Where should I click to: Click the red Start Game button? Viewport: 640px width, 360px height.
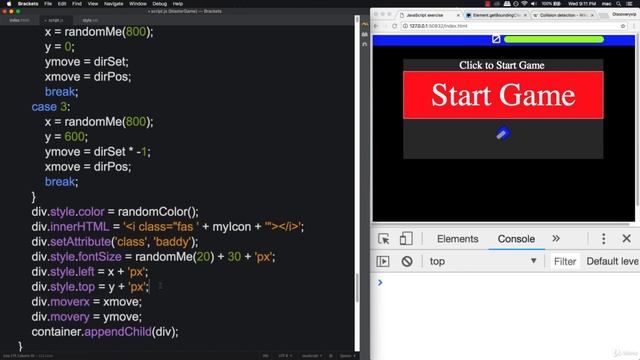(503, 95)
